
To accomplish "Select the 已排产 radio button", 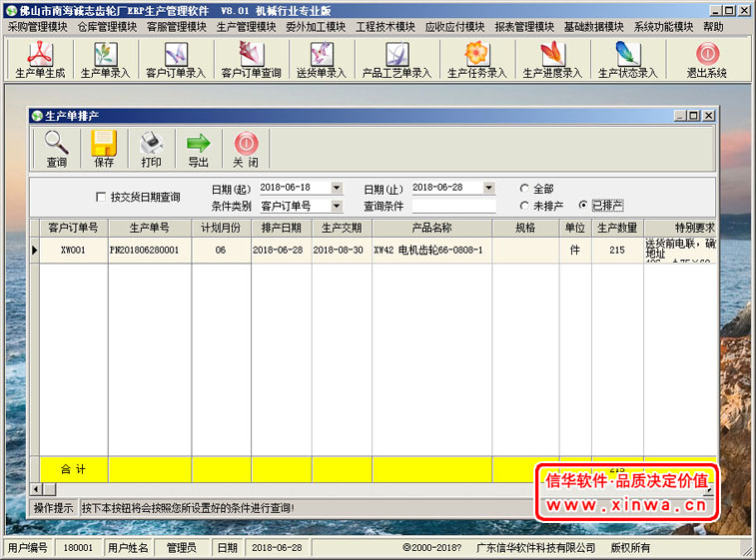I will (x=583, y=206).
